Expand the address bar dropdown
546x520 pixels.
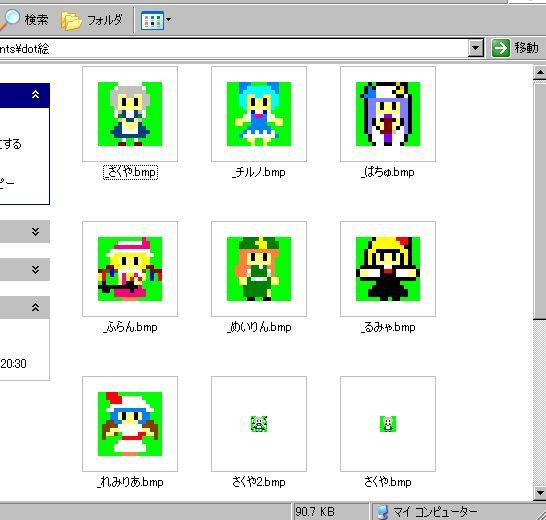(x=476, y=48)
